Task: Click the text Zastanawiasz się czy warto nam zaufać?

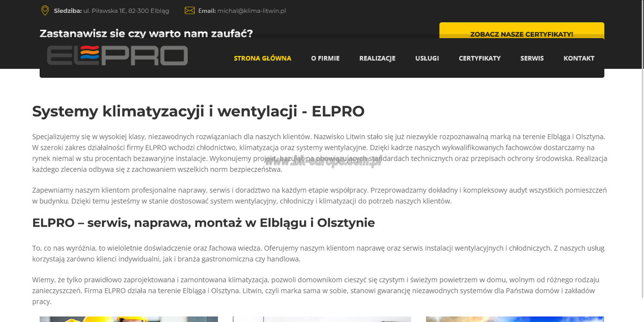Action: click(x=146, y=33)
